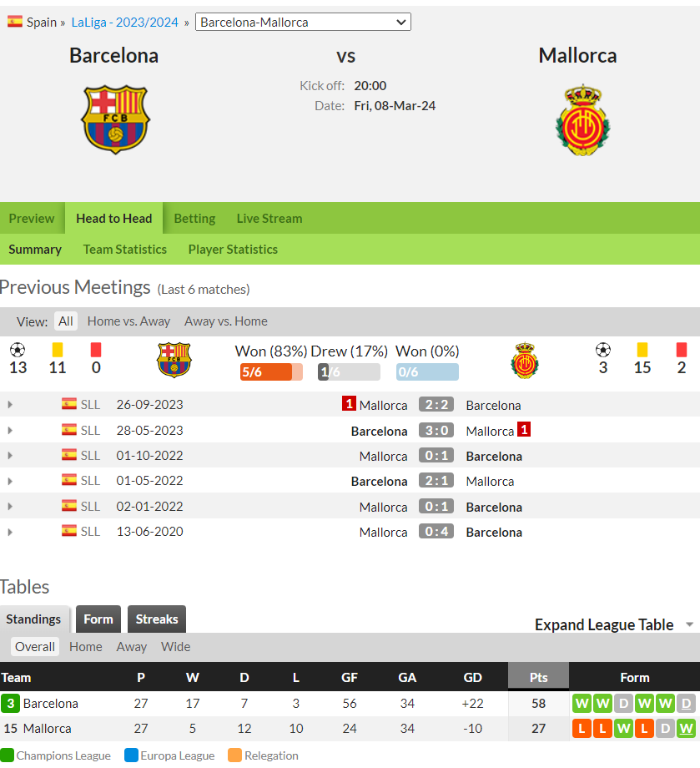Click the large Barcelona crest logo
Image resolution: width=700 pixels, height=768 pixels.
[115, 120]
